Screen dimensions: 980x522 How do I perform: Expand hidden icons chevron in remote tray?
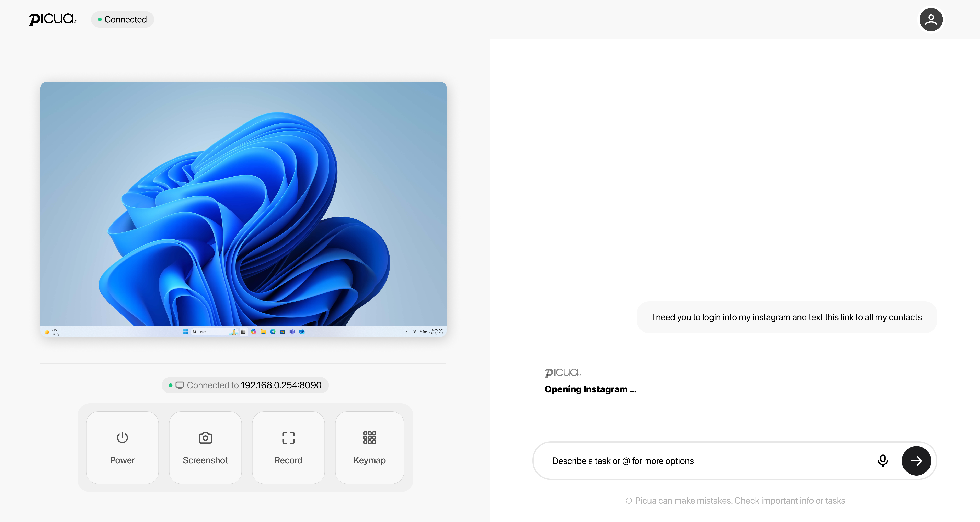407,332
